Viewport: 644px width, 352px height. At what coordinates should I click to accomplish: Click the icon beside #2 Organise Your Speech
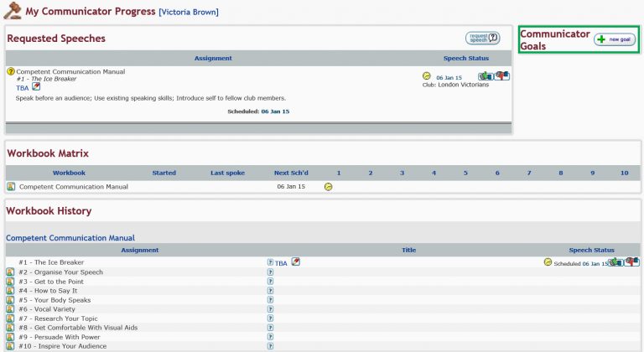(x=10, y=272)
